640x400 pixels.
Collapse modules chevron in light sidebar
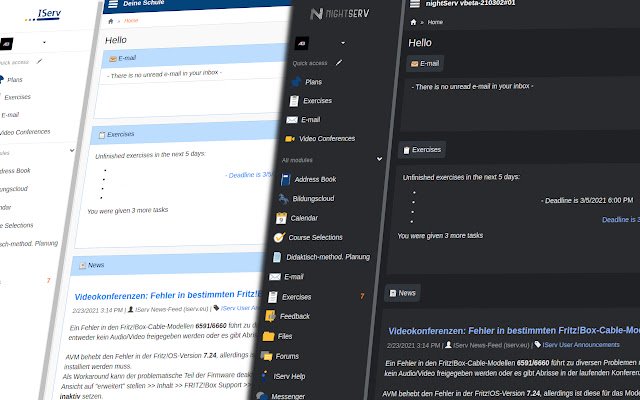coord(72,150)
